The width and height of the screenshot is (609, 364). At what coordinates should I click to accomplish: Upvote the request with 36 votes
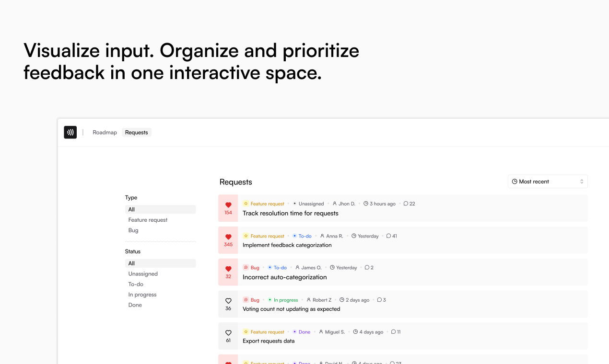[x=228, y=304]
